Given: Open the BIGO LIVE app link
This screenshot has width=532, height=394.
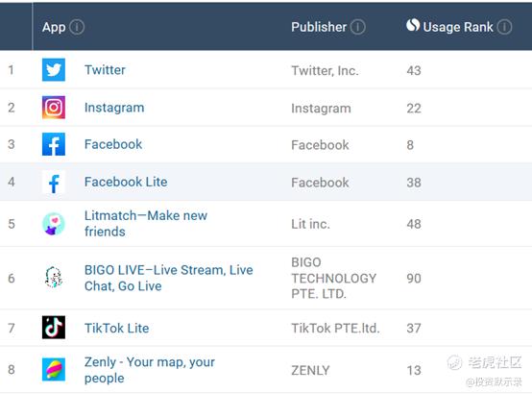Looking at the screenshot, I should tap(169, 278).
